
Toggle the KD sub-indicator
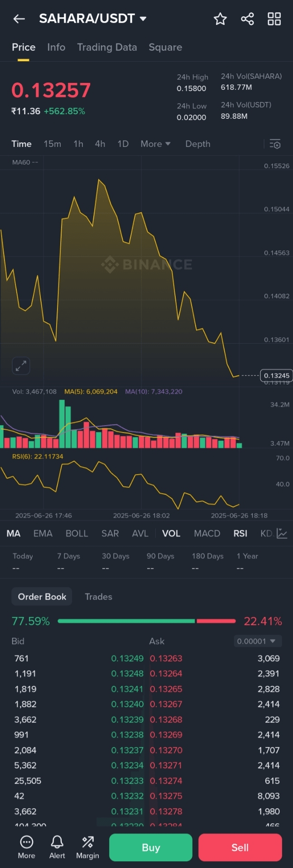tap(267, 533)
